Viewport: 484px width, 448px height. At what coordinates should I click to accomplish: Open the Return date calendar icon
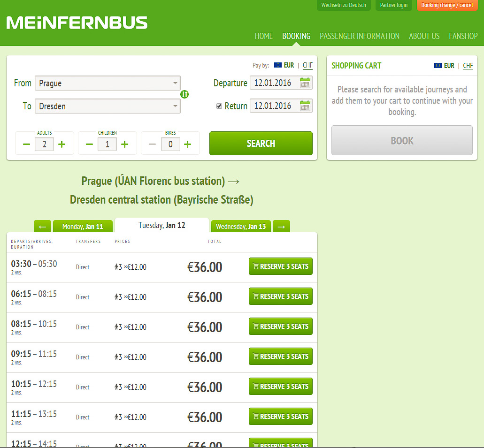click(x=305, y=106)
